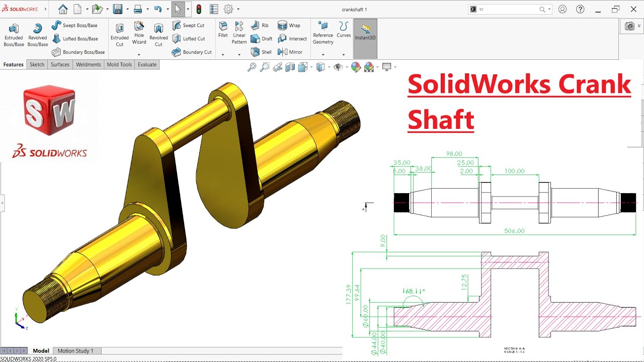Choose Revolved Boss/Base
The width and height of the screenshot is (644, 362).
click(38, 35)
